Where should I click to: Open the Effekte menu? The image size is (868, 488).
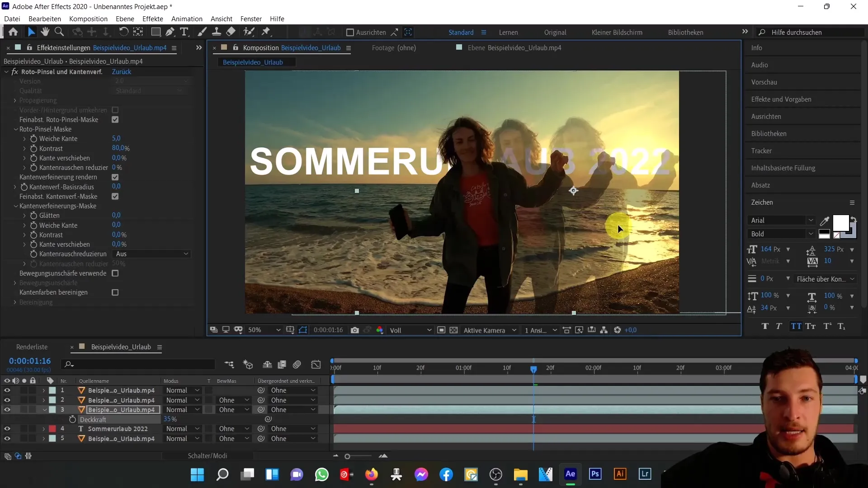click(153, 19)
